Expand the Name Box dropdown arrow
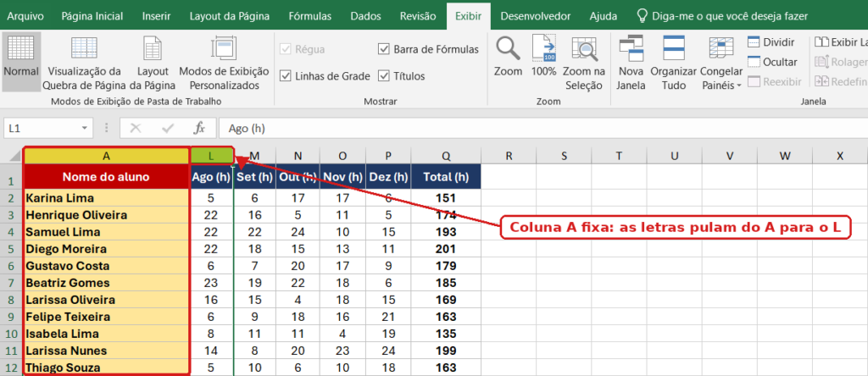This screenshot has width=868, height=376. (84, 128)
